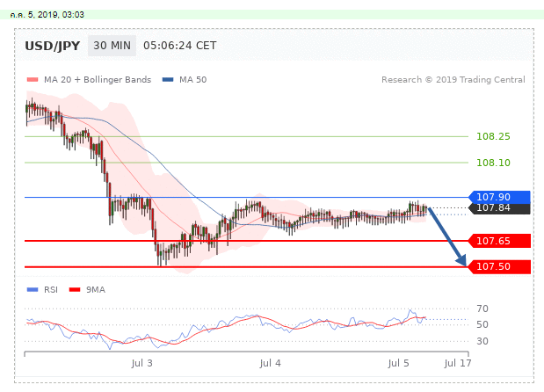Click the RSI legend label
This screenshot has height=392, width=544.
coord(51,290)
